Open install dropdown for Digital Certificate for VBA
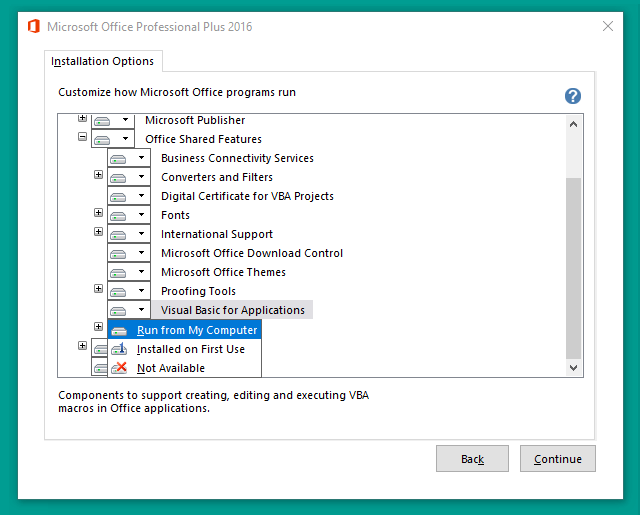Viewport: 640px width, 515px height. pos(129,196)
